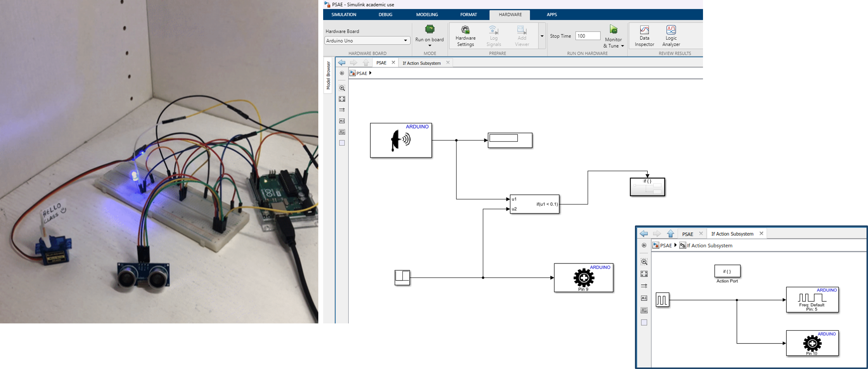Screen dimensions: 868x369
Task: Open Hardware Settings
Action: pos(465,36)
